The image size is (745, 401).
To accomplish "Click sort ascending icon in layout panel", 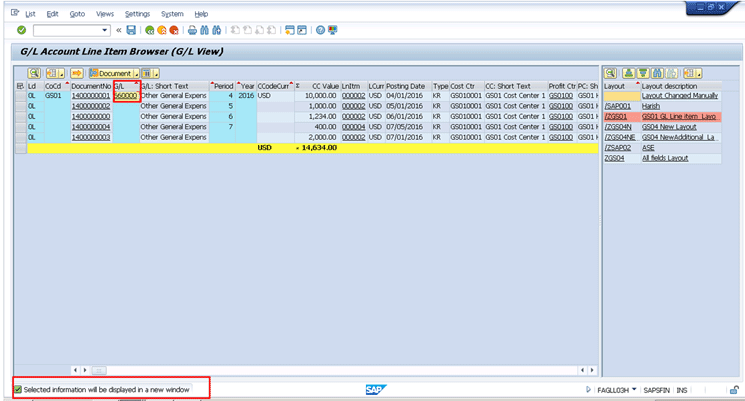I will (x=629, y=73).
